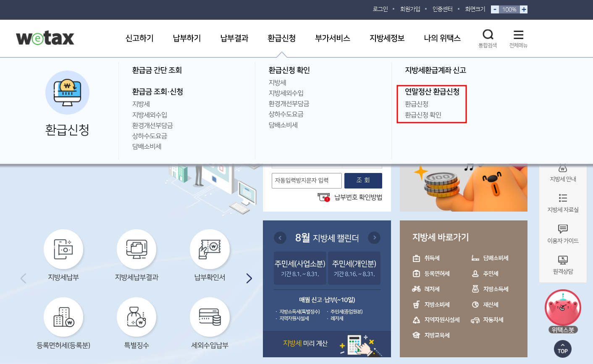593x364 pixels.
Task: Open 지방세환급계좌 신고
Action: pos(436,70)
